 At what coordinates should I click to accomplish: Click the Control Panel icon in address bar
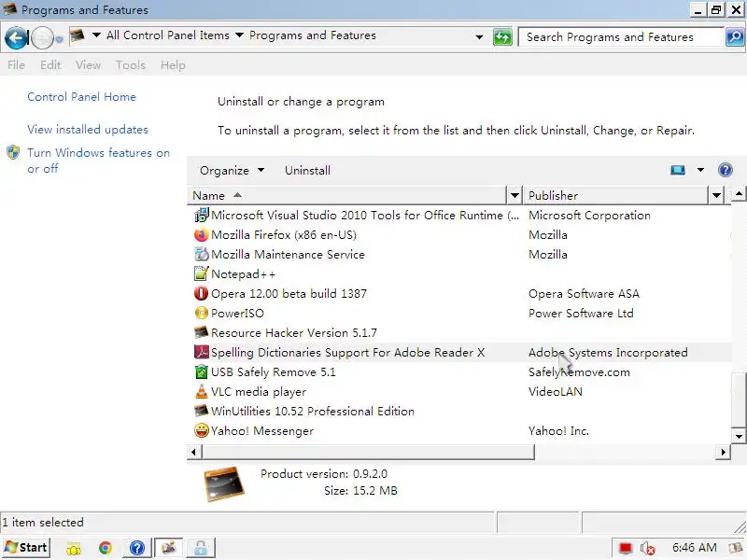[x=78, y=35]
